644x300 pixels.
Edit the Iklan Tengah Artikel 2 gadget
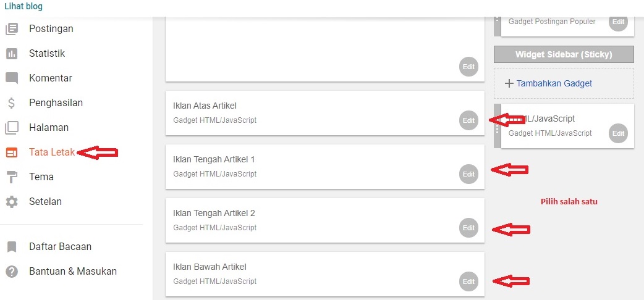(468, 228)
